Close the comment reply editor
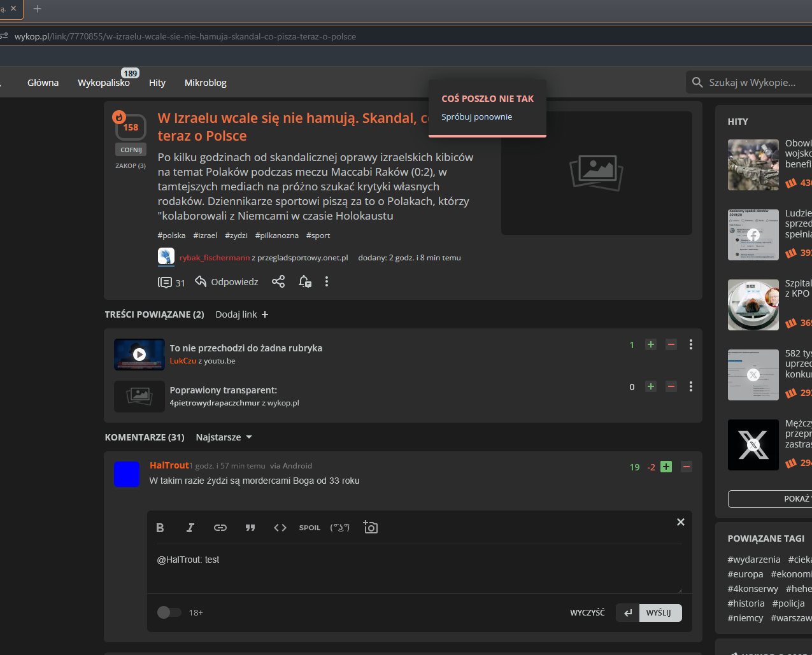This screenshot has height=655, width=812. tap(681, 522)
